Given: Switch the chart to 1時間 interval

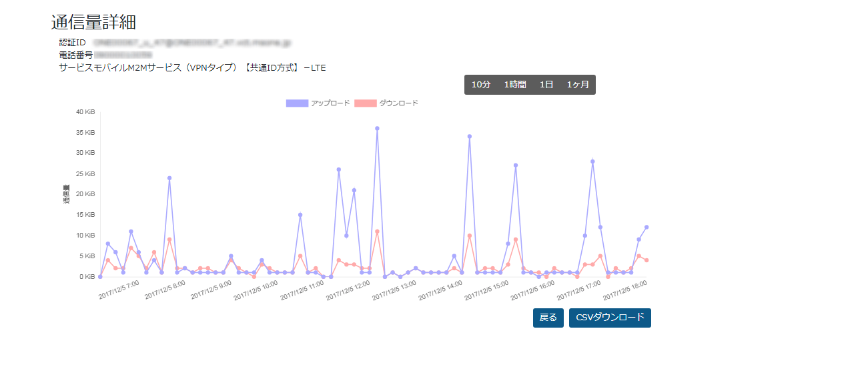Looking at the screenshot, I should (x=514, y=85).
